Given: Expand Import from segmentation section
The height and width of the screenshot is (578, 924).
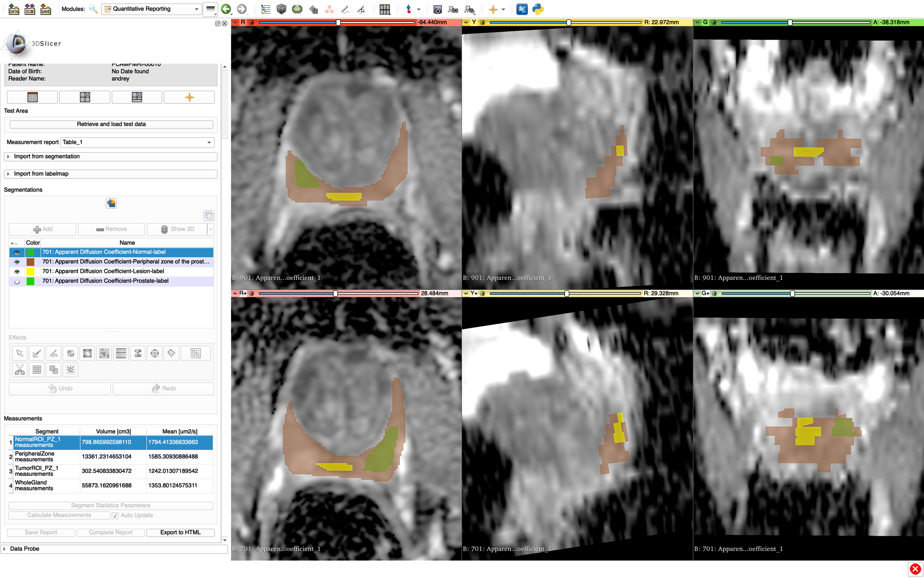Looking at the screenshot, I should click(111, 157).
